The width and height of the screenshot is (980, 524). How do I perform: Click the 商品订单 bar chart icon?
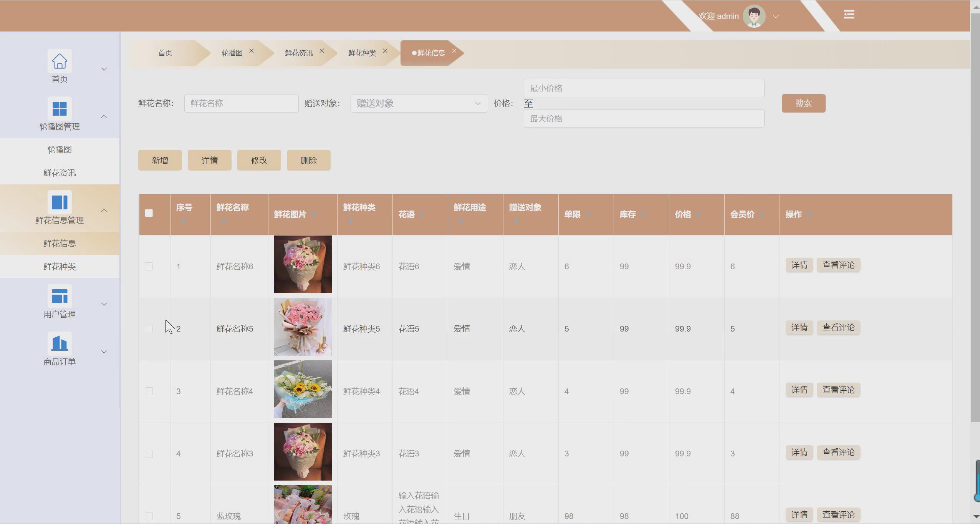click(60, 344)
